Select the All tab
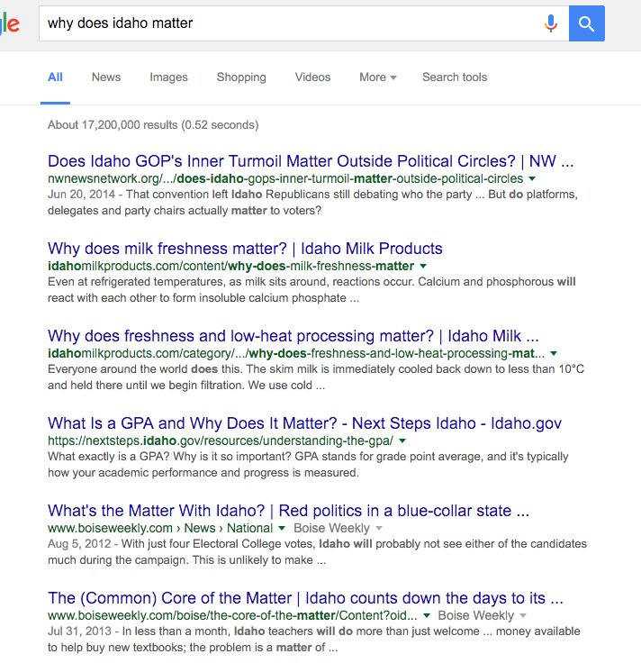 pyautogui.click(x=55, y=77)
